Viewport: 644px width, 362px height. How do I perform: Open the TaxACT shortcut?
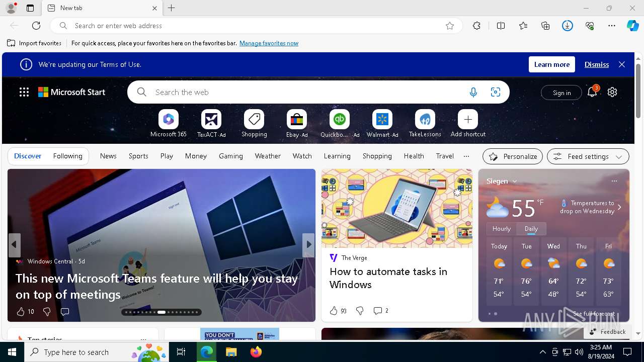click(x=211, y=124)
